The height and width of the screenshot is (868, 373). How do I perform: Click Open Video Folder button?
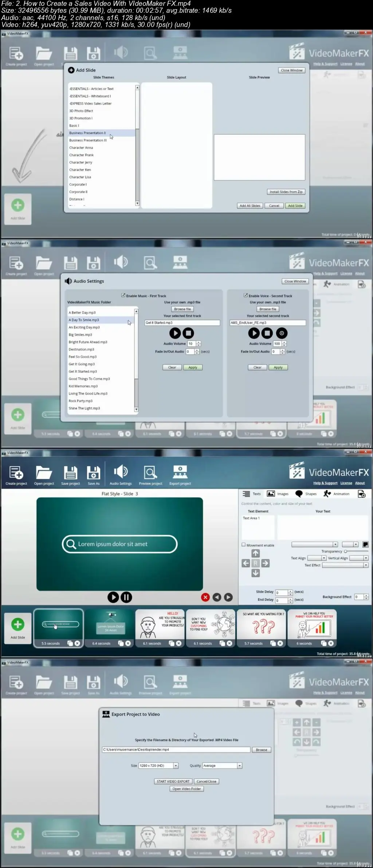186,789
